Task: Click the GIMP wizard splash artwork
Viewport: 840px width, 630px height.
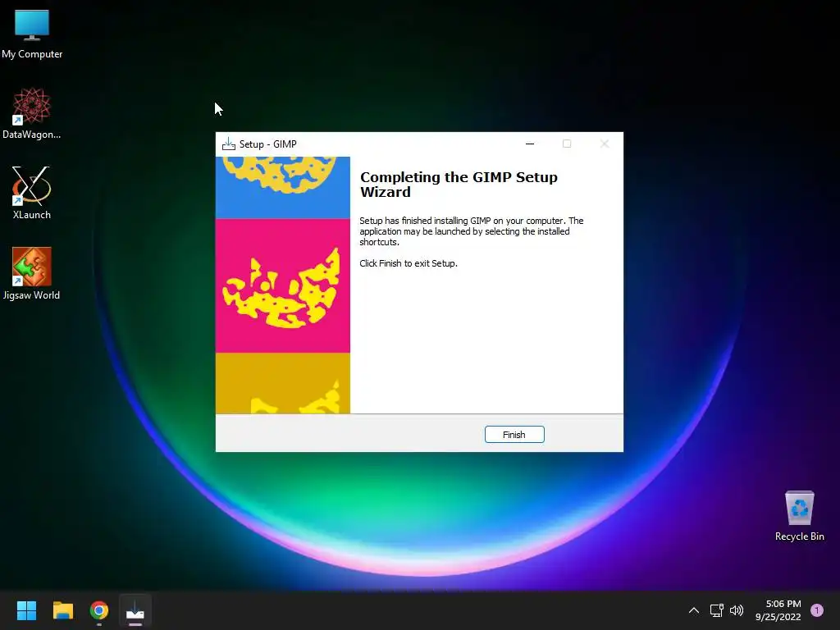Action: click(283, 285)
